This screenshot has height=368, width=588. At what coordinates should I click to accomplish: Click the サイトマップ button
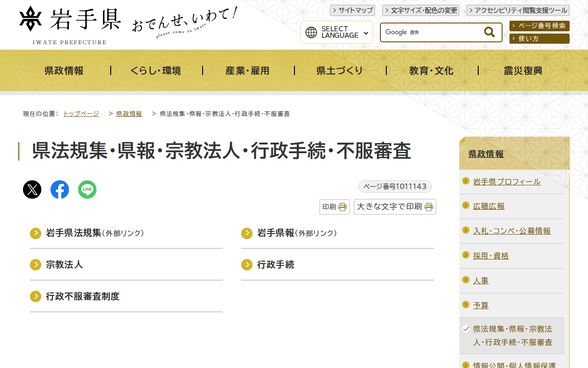point(352,10)
